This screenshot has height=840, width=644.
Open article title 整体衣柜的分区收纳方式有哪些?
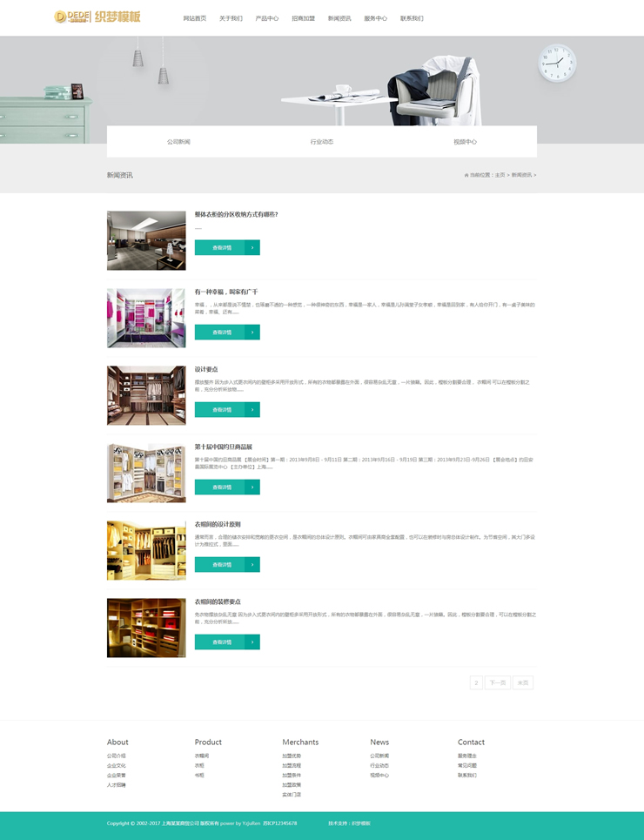236,214
